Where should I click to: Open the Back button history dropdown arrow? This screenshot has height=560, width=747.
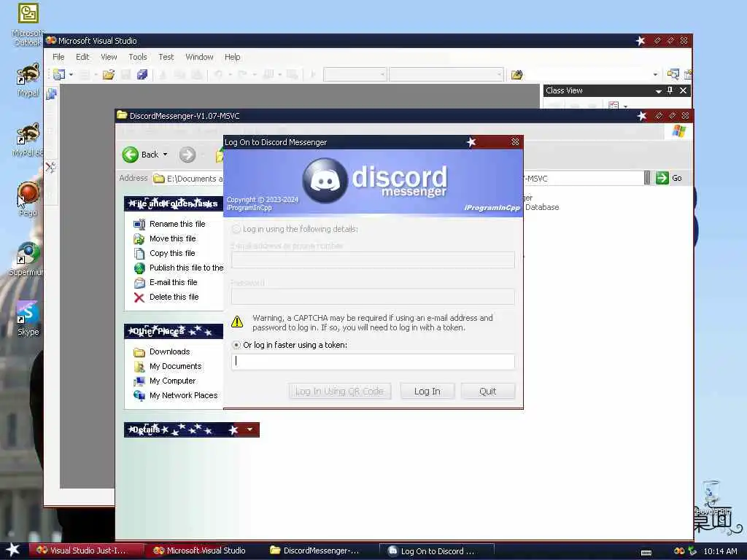point(166,155)
